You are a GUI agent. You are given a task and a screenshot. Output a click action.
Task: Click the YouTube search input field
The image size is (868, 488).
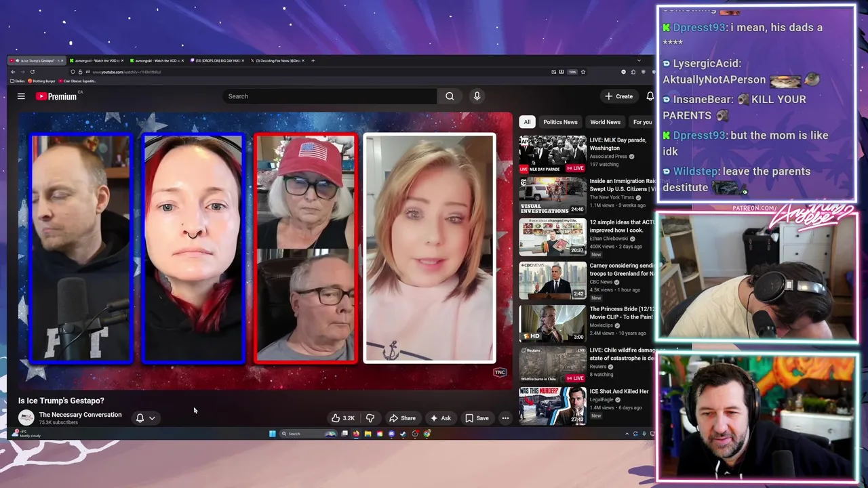[x=330, y=96]
